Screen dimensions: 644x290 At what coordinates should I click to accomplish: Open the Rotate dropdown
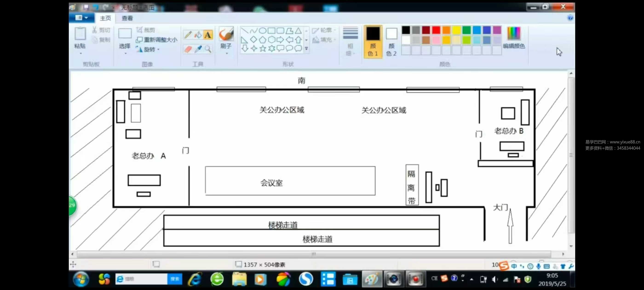tap(149, 49)
